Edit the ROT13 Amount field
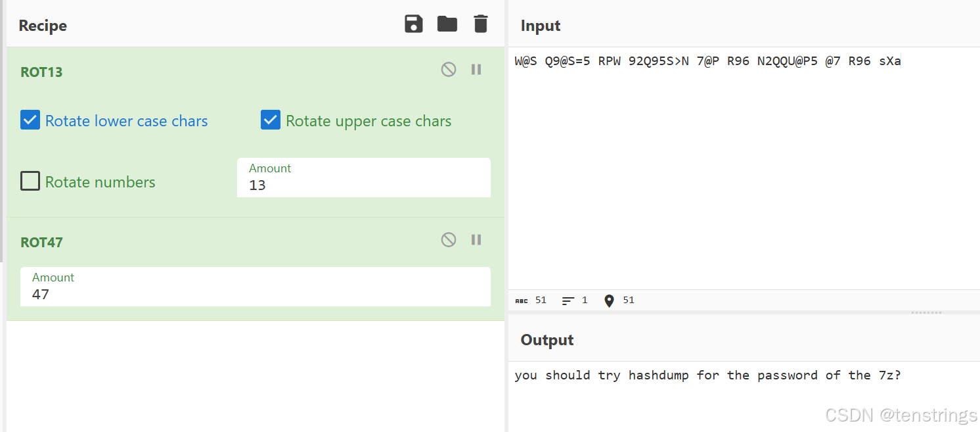This screenshot has width=980, height=432. [364, 178]
